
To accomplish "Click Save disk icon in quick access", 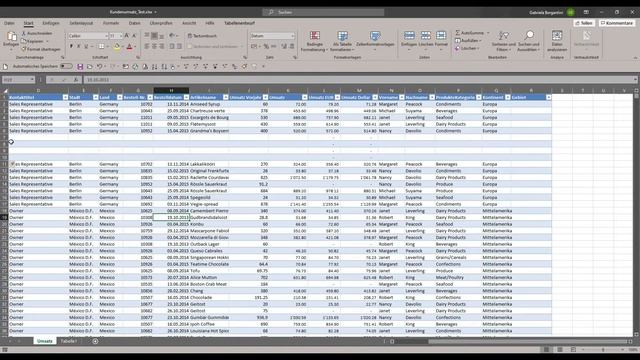I will [x=80, y=67].
